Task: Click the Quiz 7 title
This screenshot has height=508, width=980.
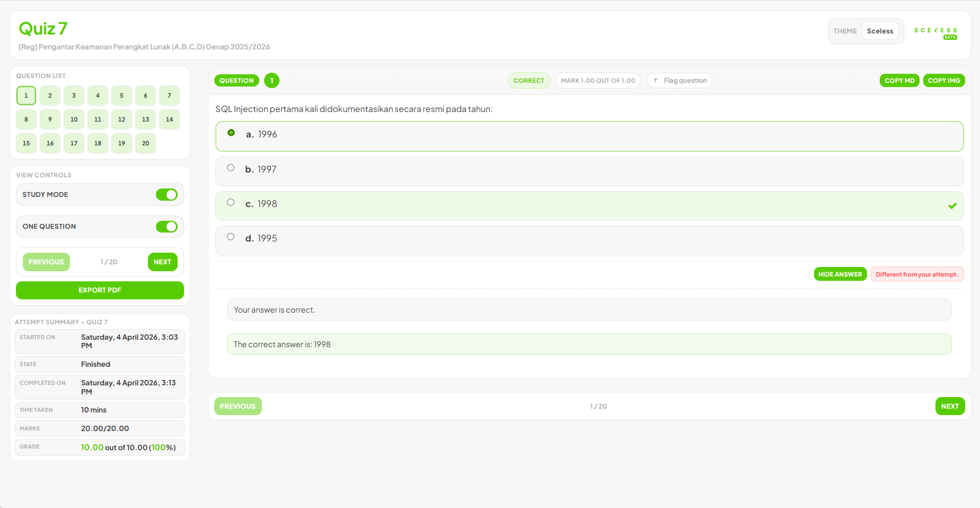Action: click(43, 29)
